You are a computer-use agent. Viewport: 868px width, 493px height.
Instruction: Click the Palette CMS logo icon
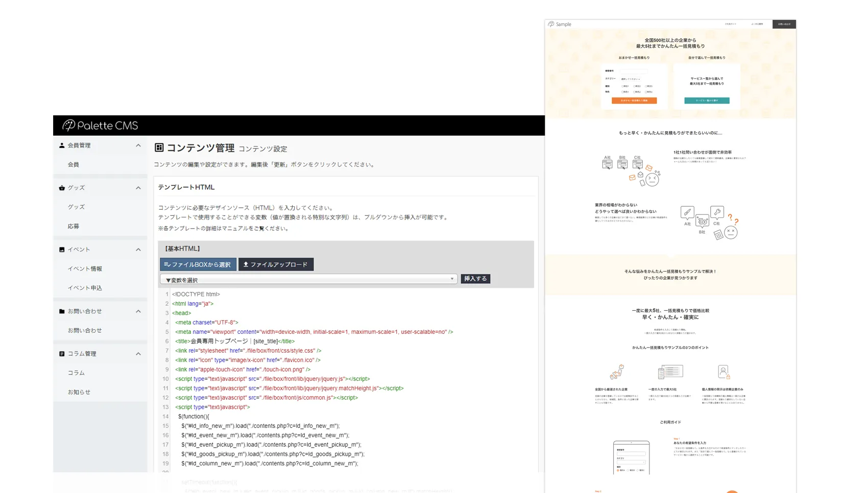70,125
